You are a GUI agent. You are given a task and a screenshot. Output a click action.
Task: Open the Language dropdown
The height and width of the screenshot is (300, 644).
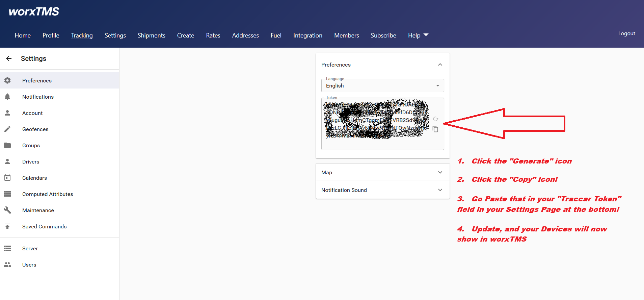click(x=382, y=85)
